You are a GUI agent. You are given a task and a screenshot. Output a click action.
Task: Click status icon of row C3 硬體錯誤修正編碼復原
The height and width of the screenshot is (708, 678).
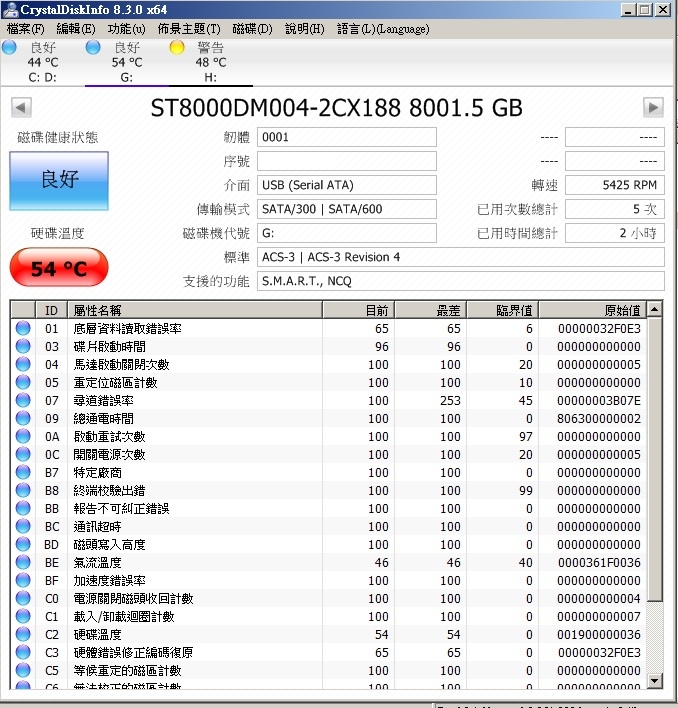click(x=23, y=652)
